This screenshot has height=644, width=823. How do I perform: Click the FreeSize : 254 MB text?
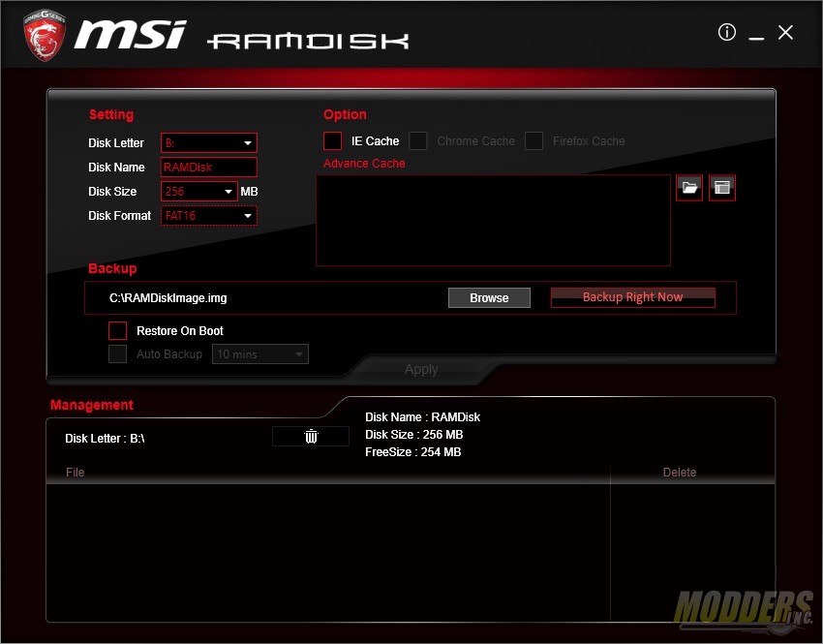coord(413,452)
